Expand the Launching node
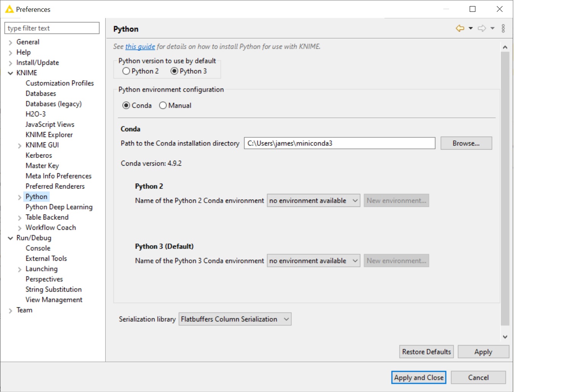The image size is (587, 392). click(19, 269)
